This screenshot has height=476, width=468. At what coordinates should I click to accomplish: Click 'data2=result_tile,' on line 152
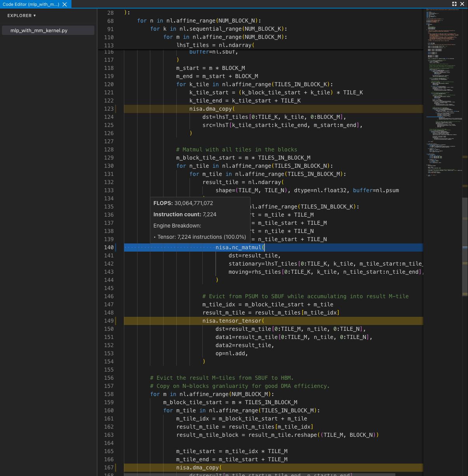tap(245, 345)
